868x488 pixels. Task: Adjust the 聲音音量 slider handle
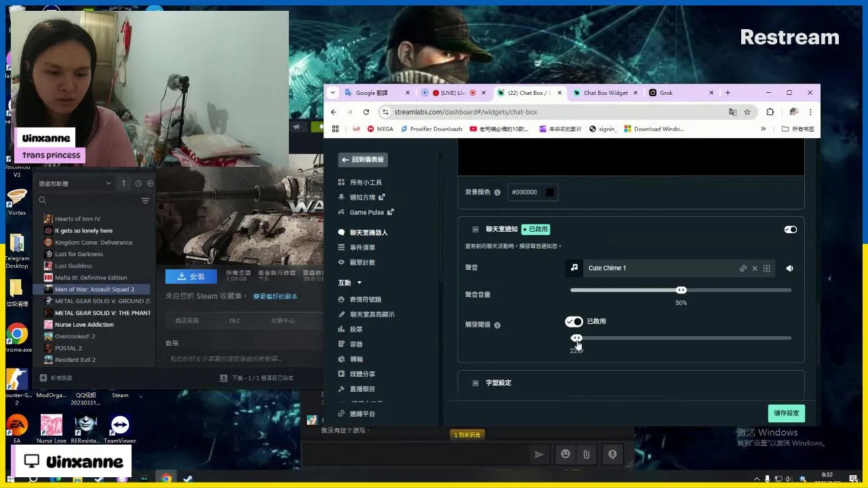681,290
